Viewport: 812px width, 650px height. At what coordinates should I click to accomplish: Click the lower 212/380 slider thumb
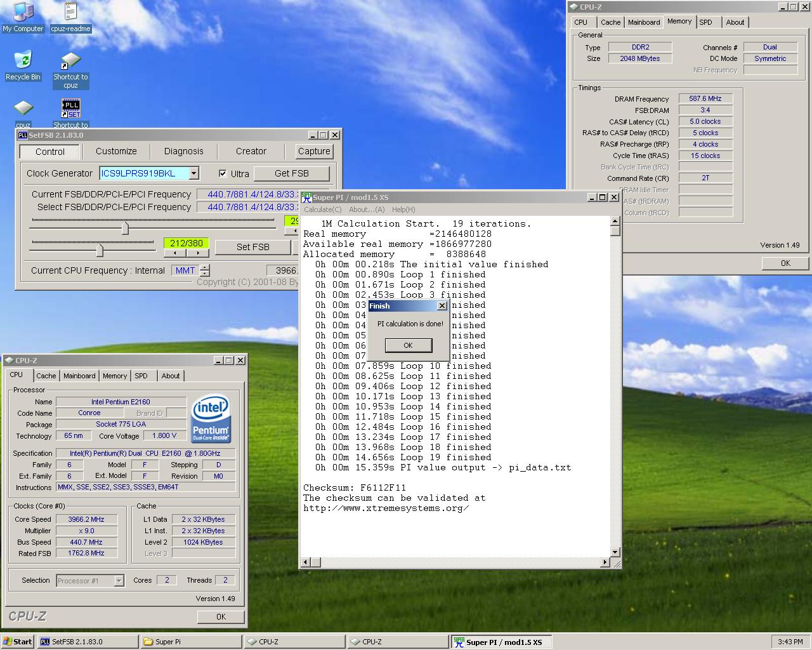click(100, 249)
